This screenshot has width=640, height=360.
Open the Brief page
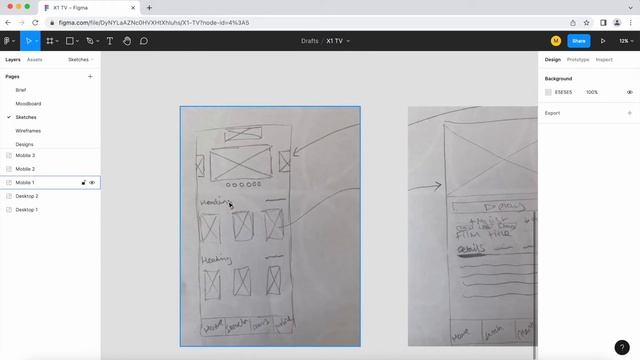(x=21, y=90)
